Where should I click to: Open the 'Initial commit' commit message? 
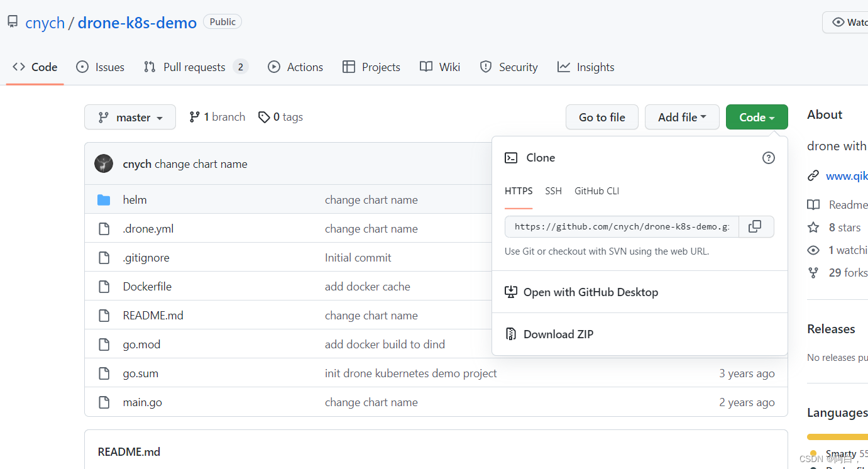(x=358, y=258)
